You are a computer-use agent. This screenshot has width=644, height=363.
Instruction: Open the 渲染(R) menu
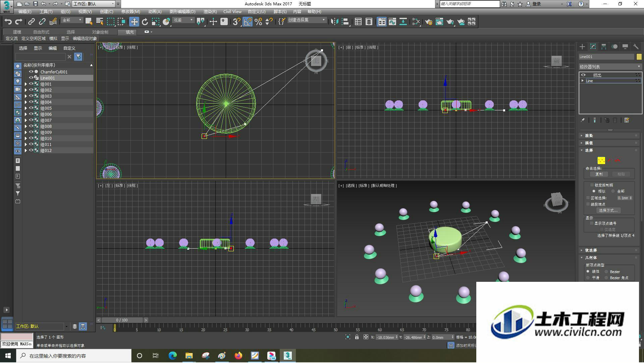[210, 12]
